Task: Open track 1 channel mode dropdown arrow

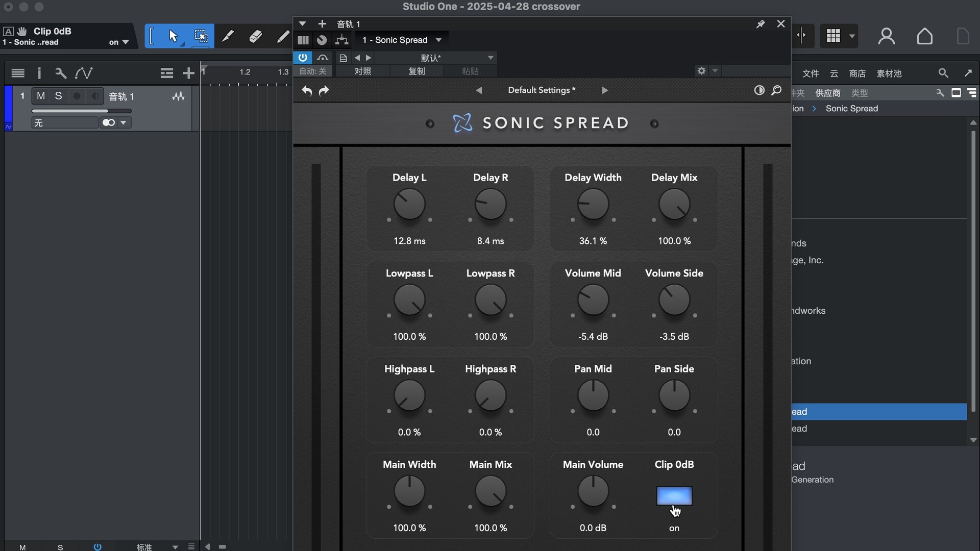Action: (x=124, y=122)
